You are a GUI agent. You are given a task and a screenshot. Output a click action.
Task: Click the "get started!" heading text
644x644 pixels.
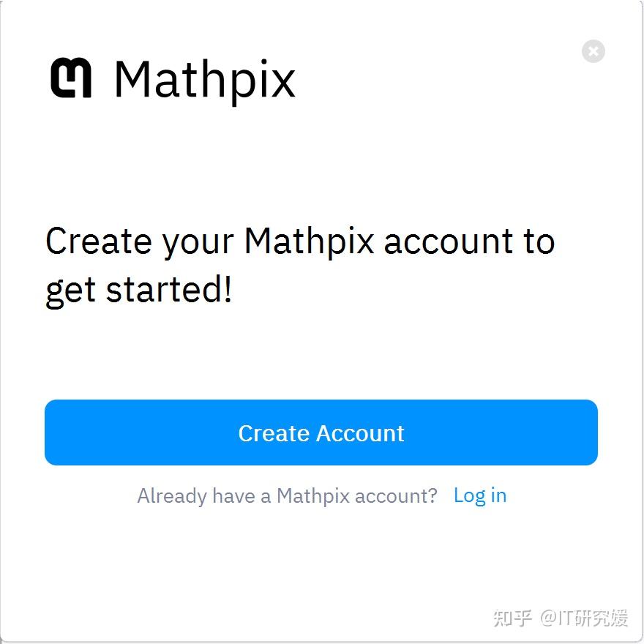pos(139,290)
